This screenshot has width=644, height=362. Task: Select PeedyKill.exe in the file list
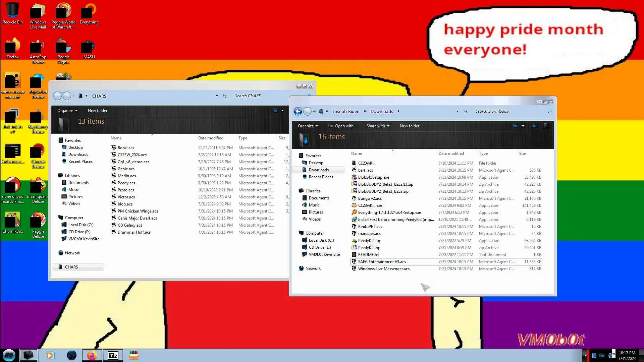click(x=369, y=241)
